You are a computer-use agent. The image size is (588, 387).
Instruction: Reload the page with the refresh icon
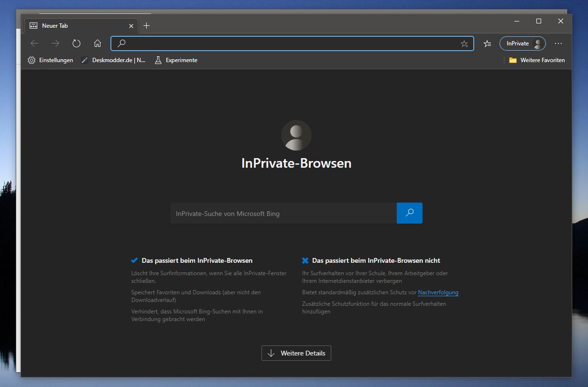tap(76, 43)
